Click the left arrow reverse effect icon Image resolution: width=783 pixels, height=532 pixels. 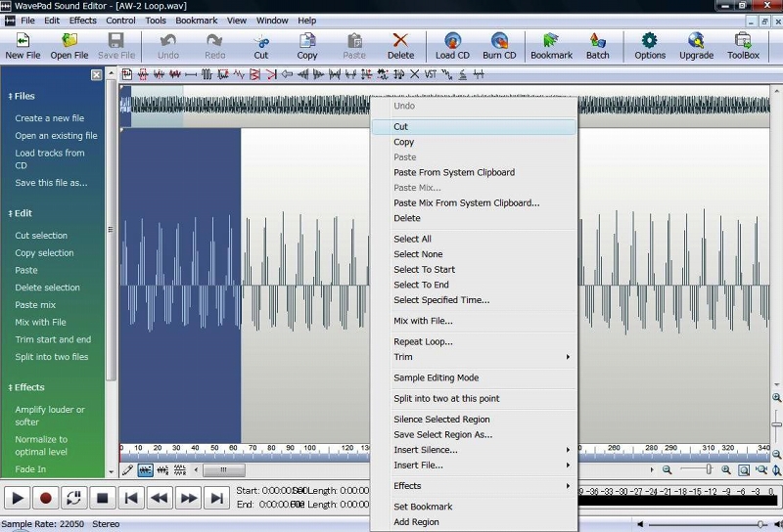point(287,74)
